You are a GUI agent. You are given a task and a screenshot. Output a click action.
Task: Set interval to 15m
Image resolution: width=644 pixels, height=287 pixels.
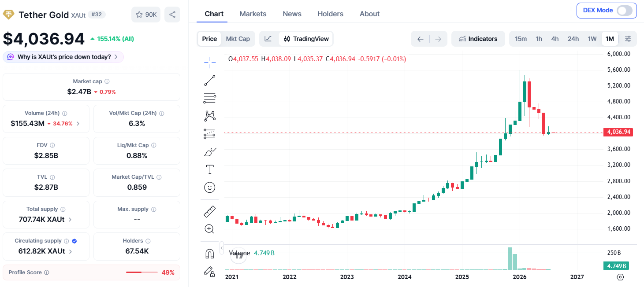pos(521,39)
